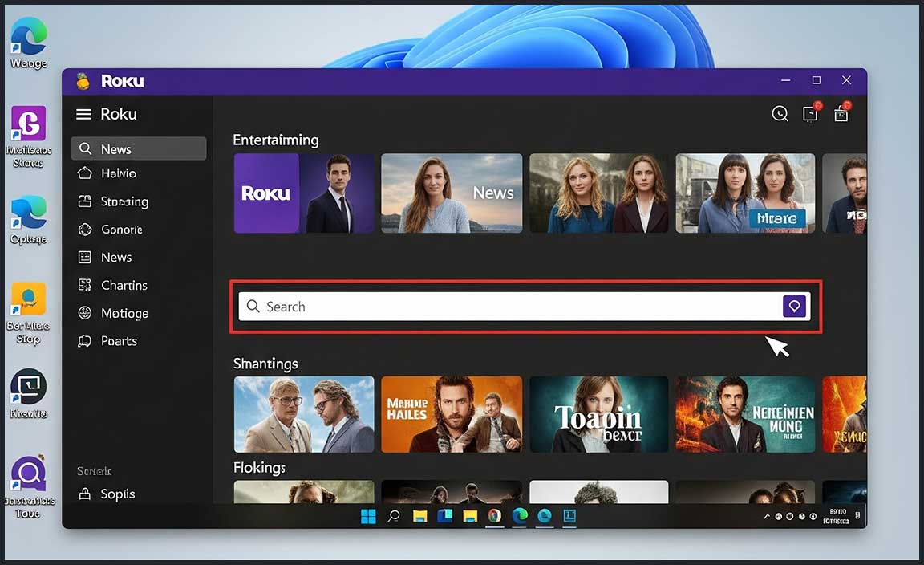Click the magnifier icon inside search field
The image size is (924, 565).
pyautogui.click(x=253, y=306)
